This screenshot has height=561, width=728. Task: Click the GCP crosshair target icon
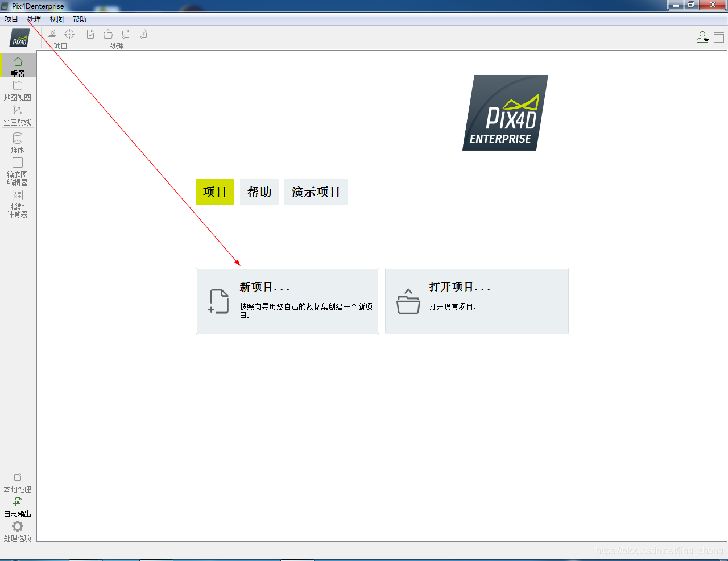point(69,34)
